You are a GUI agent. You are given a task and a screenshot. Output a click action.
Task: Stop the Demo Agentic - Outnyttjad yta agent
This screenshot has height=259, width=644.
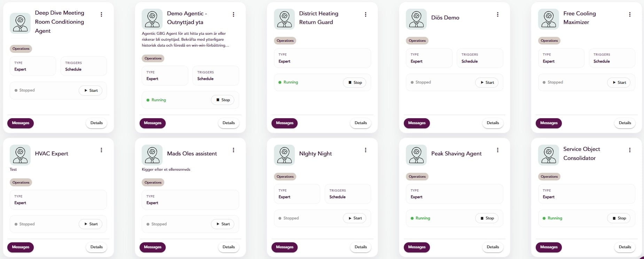(222, 100)
